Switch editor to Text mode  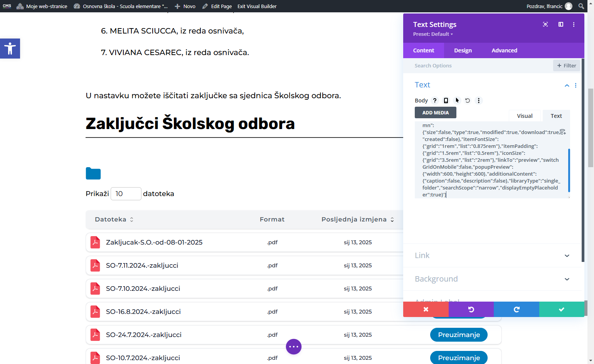pyautogui.click(x=556, y=116)
